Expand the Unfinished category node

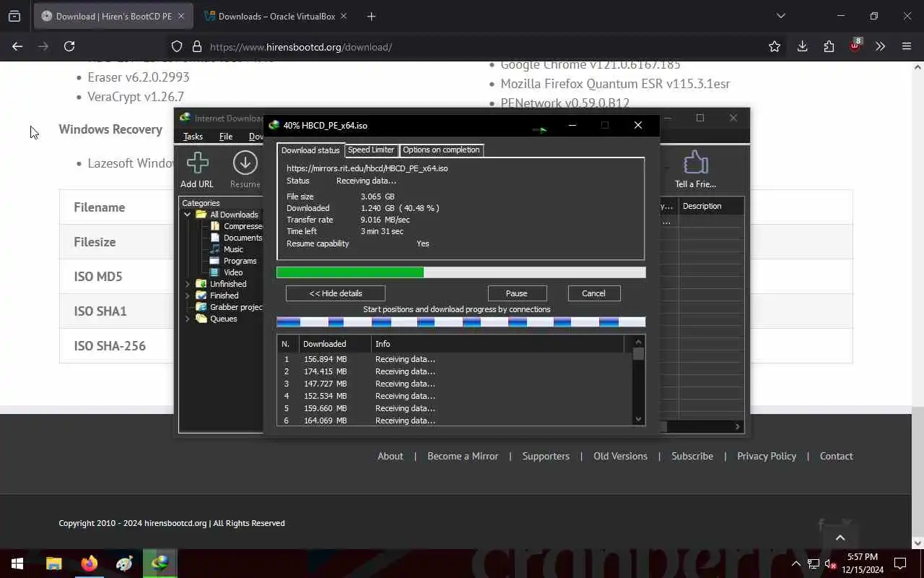188,284
